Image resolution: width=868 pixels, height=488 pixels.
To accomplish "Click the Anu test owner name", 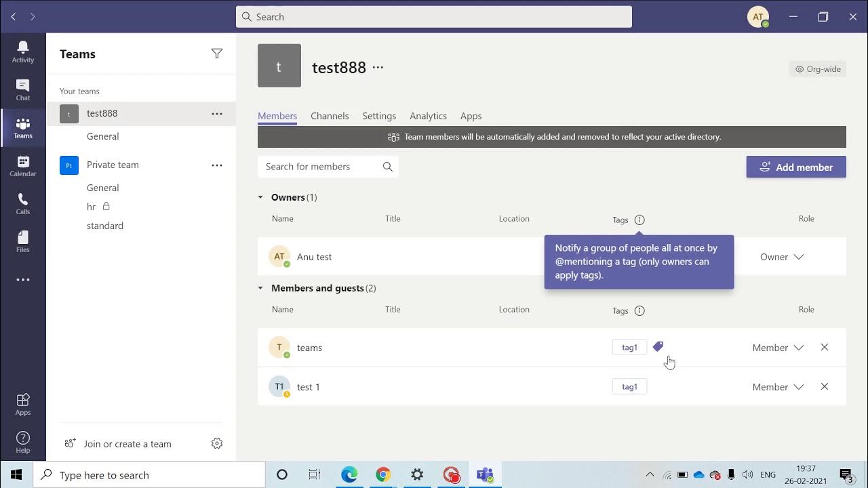I will pos(314,257).
